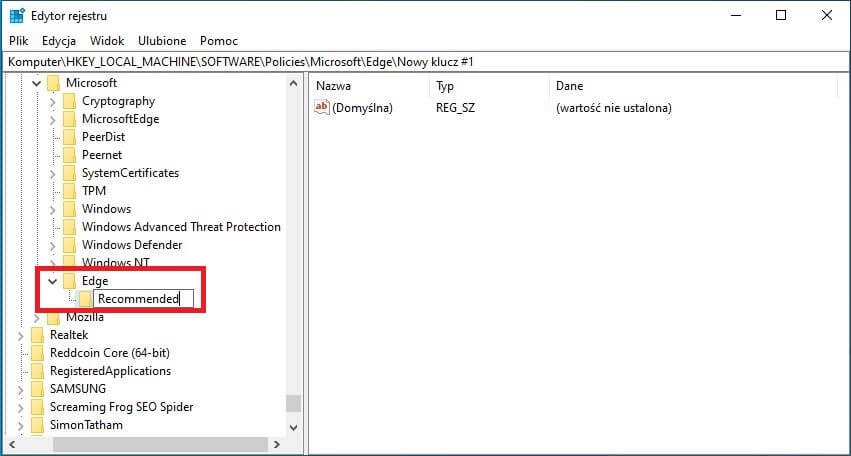Screen dimensions: 851x456
Task: Select the SimonTatham folder icon
Action: click(37, 425)
